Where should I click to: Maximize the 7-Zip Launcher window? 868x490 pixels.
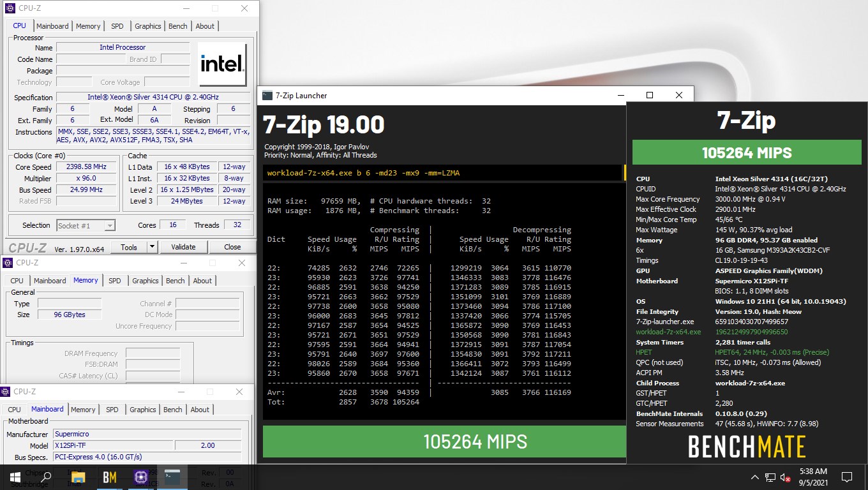[x=650, y=95]
